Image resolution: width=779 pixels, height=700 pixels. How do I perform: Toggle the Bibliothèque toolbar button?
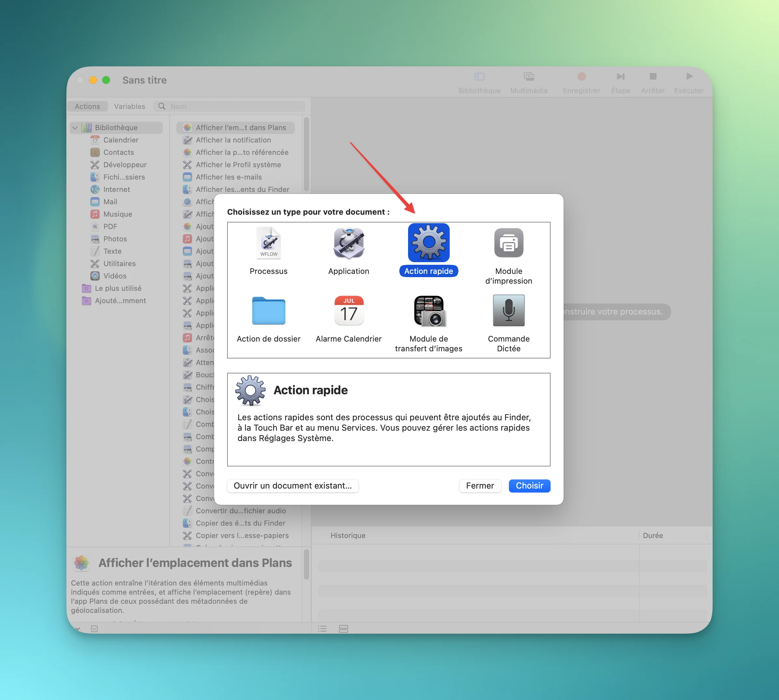click(479, 76)
